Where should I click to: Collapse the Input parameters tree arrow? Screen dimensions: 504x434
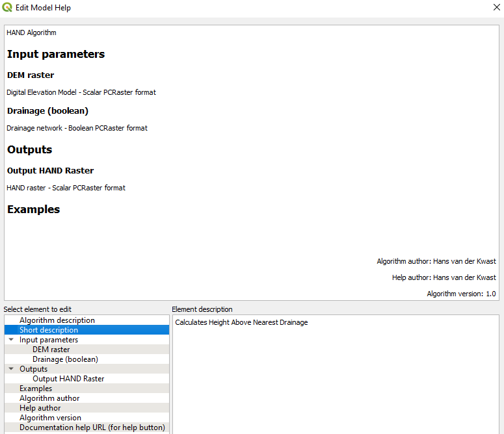click(x=11, y=340)
